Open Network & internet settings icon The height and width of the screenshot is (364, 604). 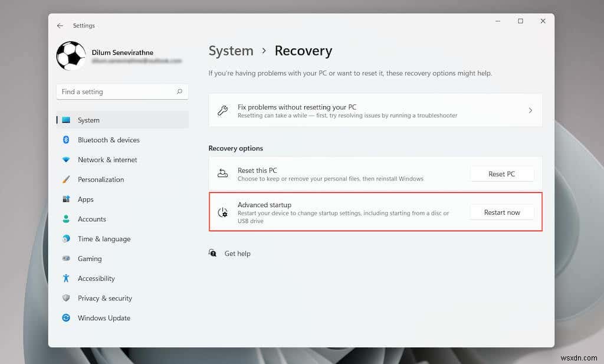[67, 160]
